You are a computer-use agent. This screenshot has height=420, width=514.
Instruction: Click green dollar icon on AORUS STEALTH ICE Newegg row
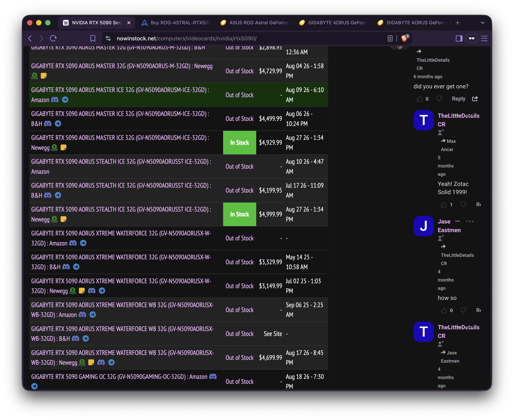pyautogui.click(x=54, y=219)
